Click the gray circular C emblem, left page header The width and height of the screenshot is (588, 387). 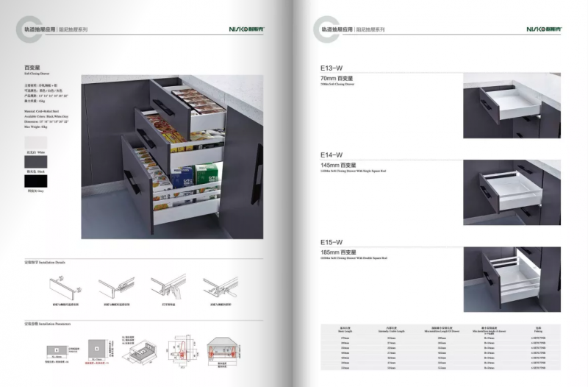coord(24,27)
